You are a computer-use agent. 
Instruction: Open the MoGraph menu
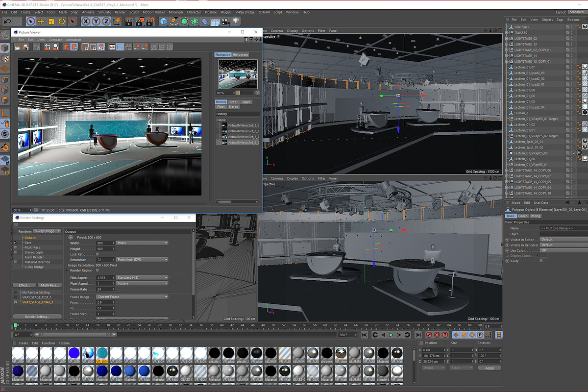[175, 12]
